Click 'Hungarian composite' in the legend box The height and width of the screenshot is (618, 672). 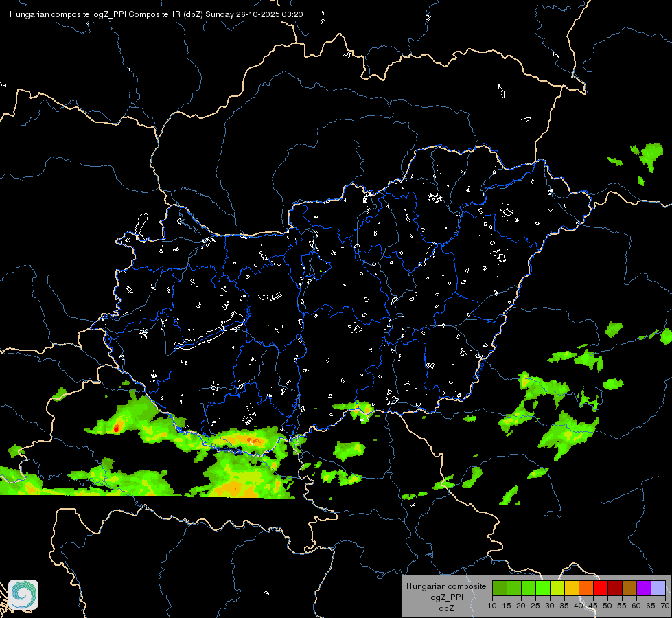click(x=446, y=586)
